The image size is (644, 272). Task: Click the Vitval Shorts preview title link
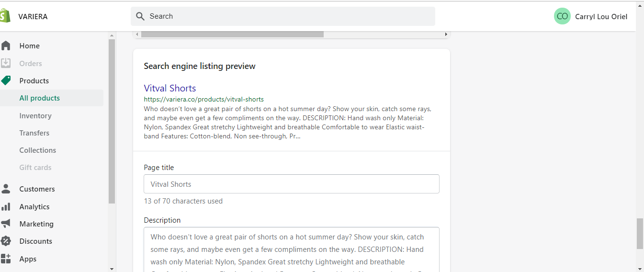pos(170,88)
